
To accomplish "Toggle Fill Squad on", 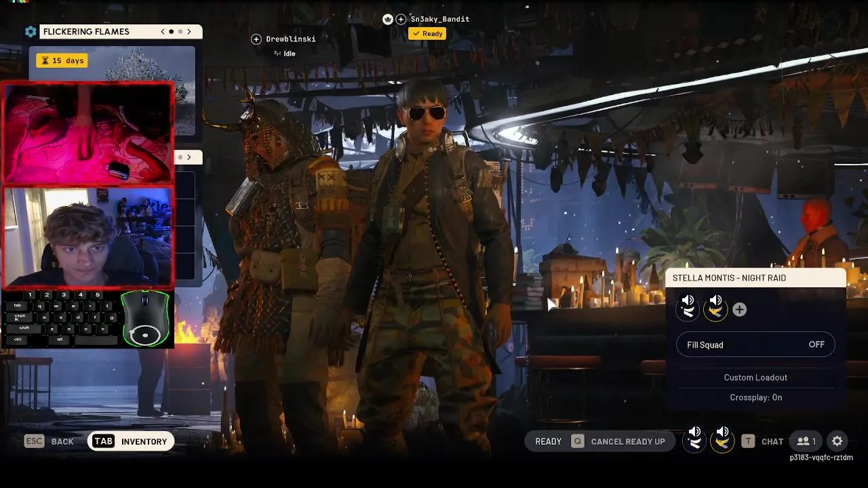I will tap(756, 345).
